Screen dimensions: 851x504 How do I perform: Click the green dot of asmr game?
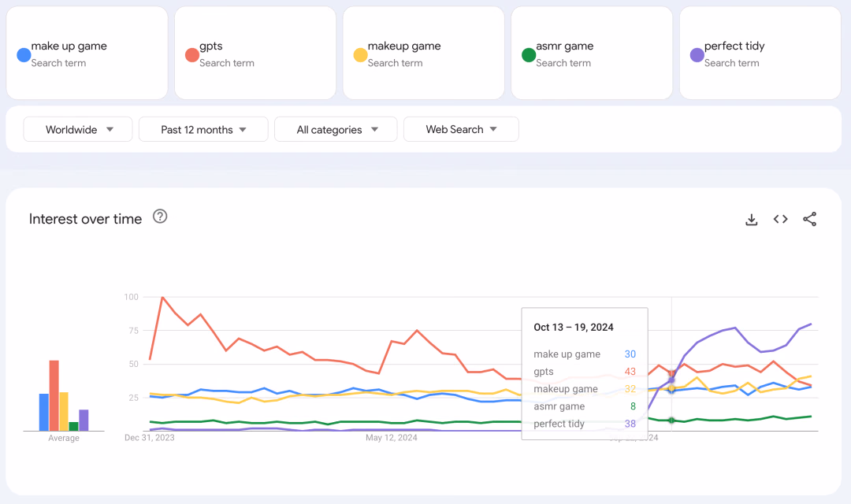(529, 55)
